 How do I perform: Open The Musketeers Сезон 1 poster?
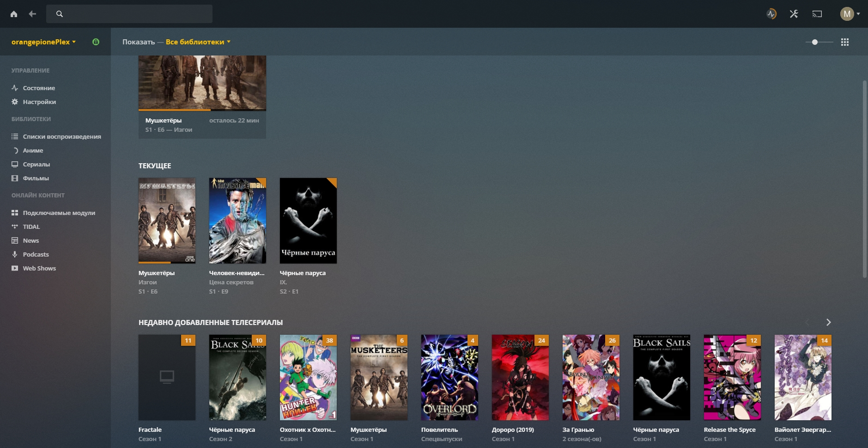click(379, 377)
